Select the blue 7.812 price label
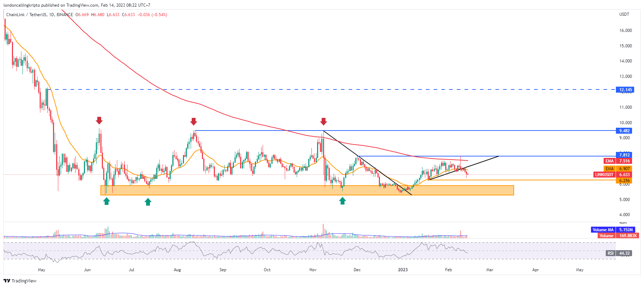 tap(624, 155)
